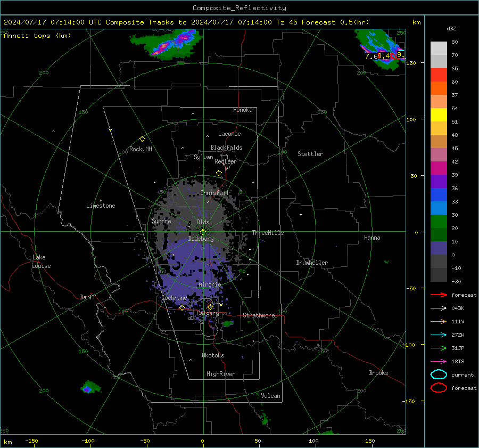Click the Stettler label

point(310,154)
